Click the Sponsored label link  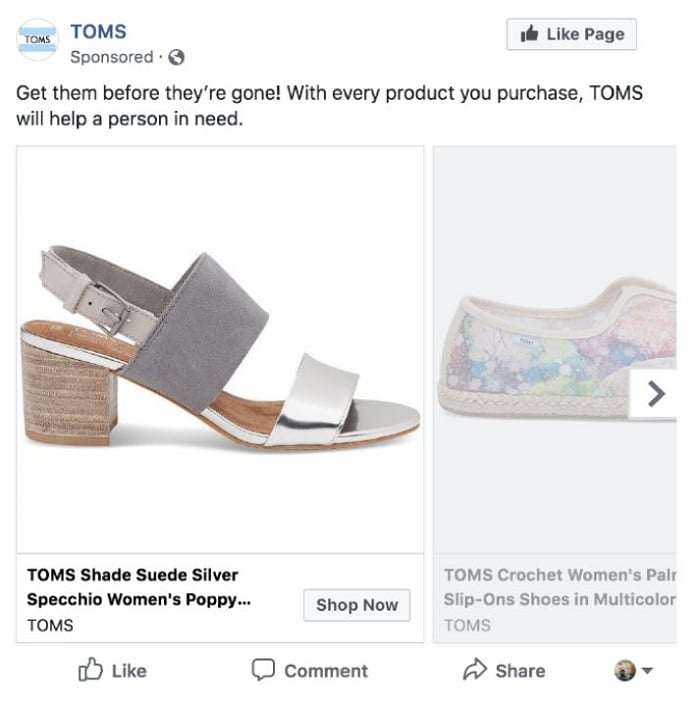click(x=112, y=57)
